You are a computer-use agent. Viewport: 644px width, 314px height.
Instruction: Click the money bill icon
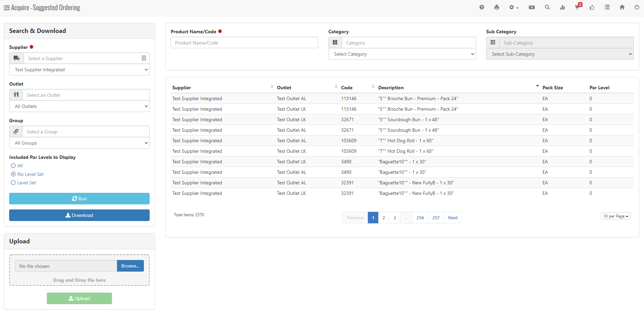[x=532, y=7]
